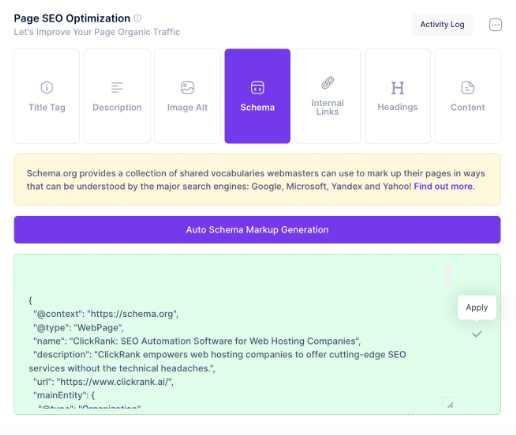Viewport: 516px width, 435px height.
Task: Click the Image Alt picture icon
Action: click(187, 88)
